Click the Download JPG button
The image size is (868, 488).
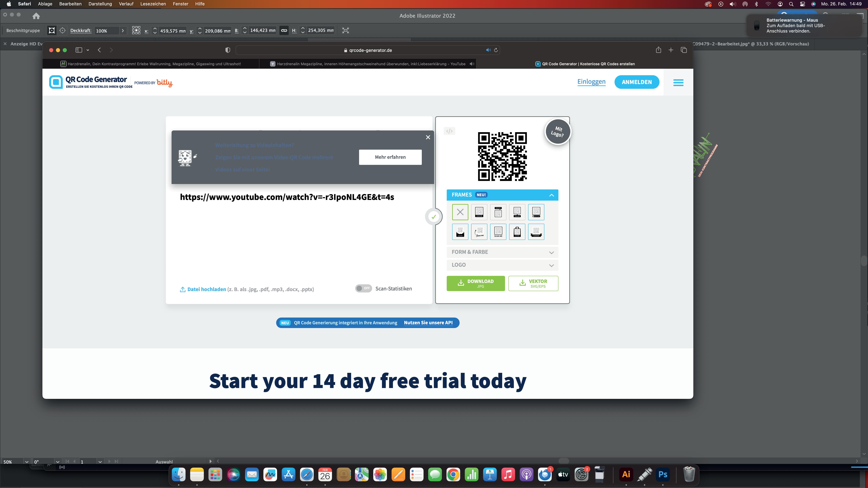[475, 284]
